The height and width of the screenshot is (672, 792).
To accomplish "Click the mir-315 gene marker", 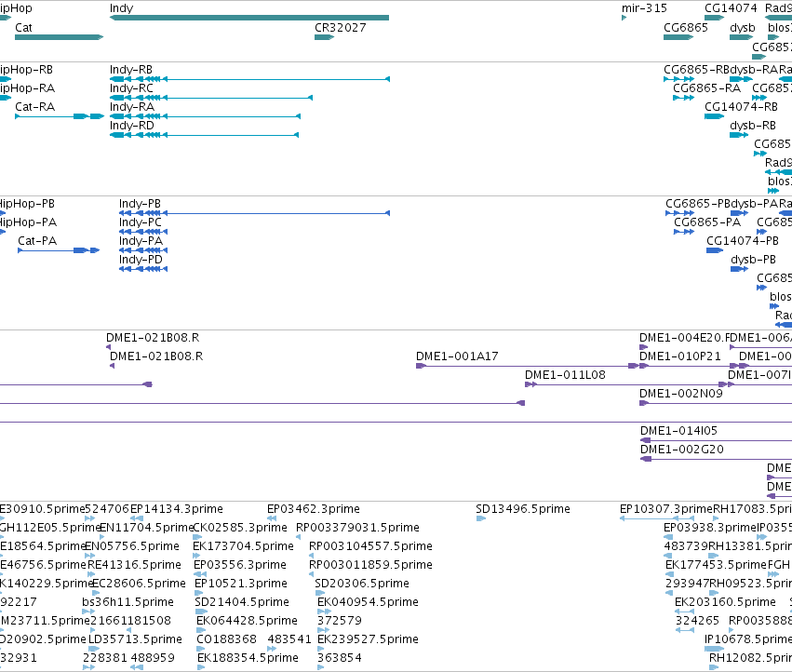I will 624,18.
